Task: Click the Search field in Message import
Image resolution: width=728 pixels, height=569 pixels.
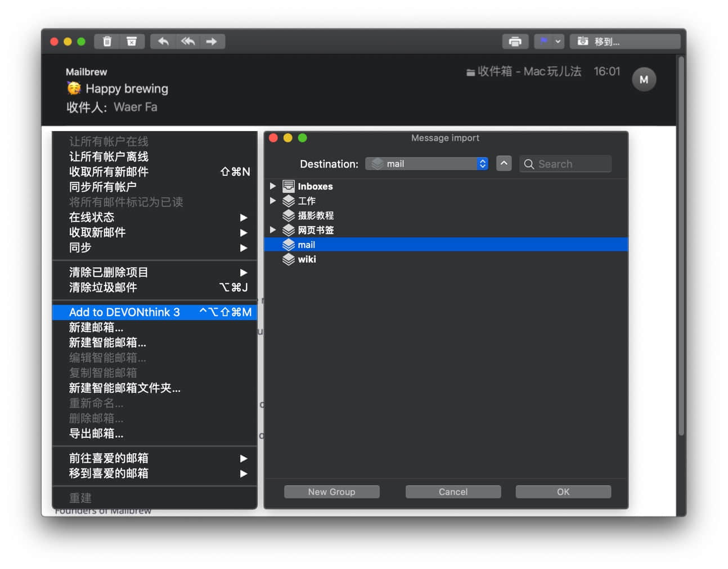Action: 565,164
